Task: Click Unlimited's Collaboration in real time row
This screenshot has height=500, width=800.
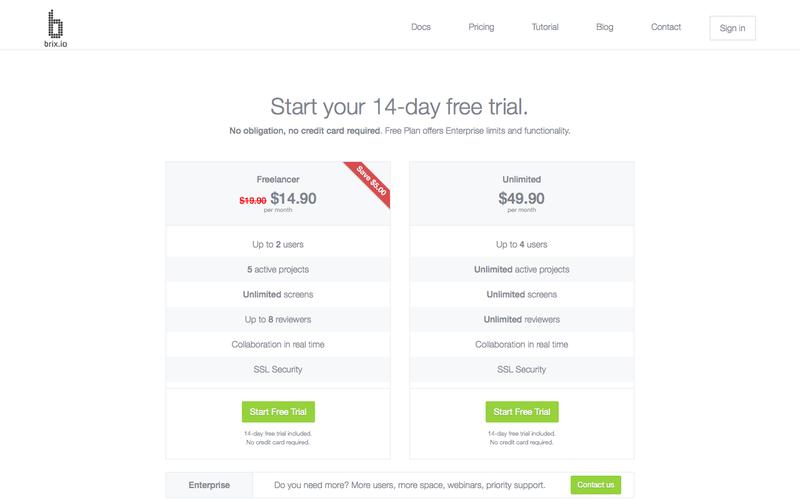Action: point(522,345)
